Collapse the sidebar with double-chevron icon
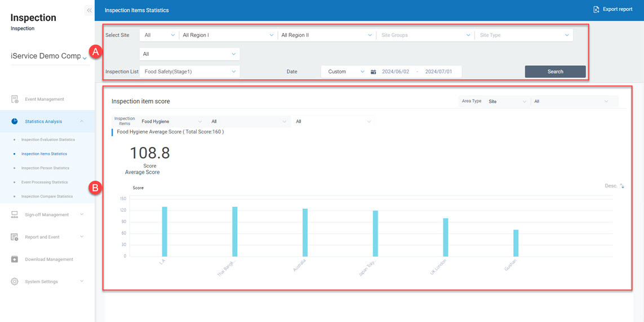This screenshot has width=644, height=322. click(x=89, y=10)
